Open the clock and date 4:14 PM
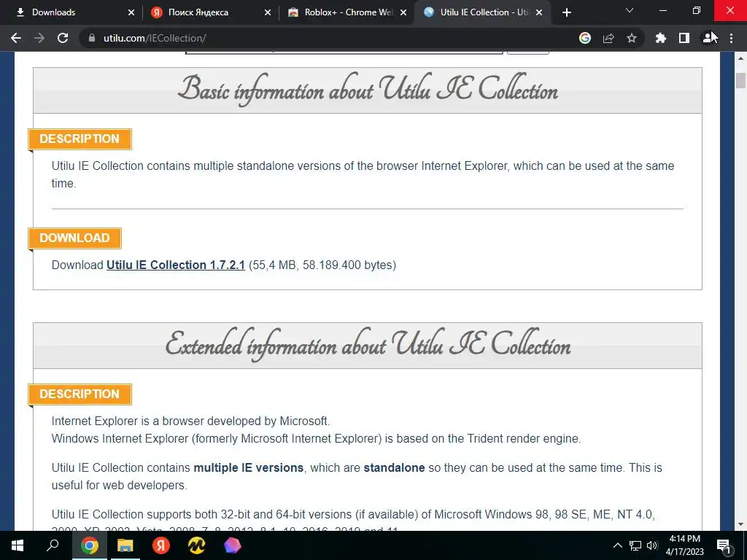The width and height of the screenshot is (747, 560). coord(684,545)
